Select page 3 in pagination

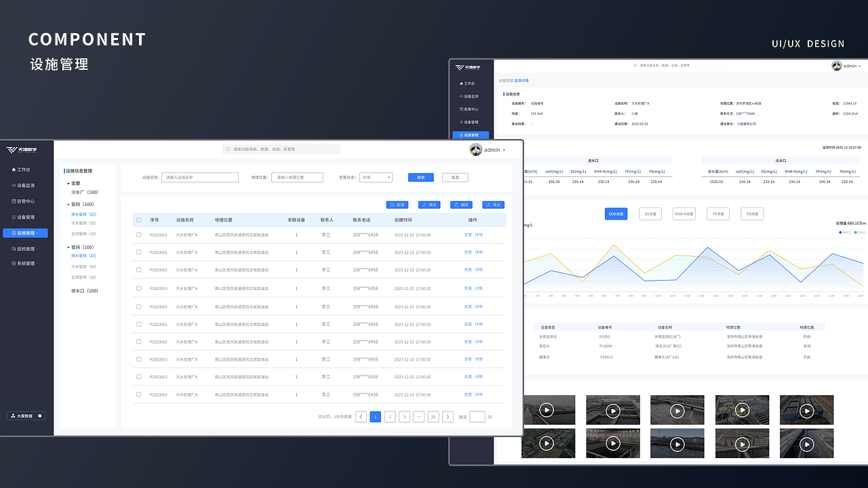pyautogui.click(x=404, y=417)
